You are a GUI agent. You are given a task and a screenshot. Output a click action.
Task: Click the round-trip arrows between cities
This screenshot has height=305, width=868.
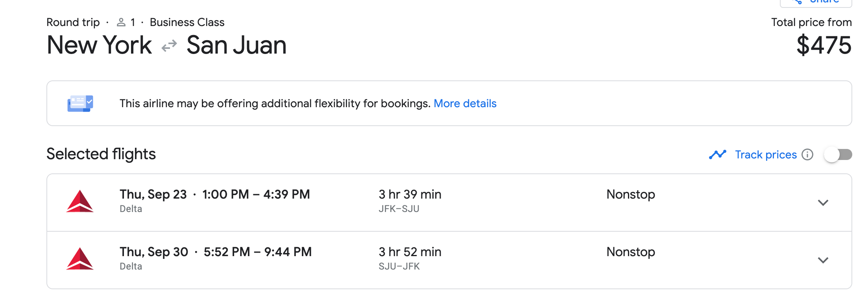(x=169, y=46)
